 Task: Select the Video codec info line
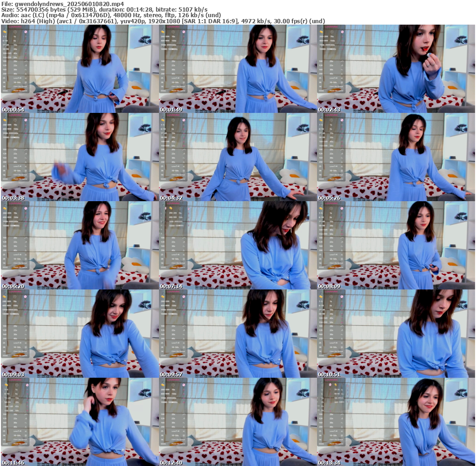(x=163, y=21)
